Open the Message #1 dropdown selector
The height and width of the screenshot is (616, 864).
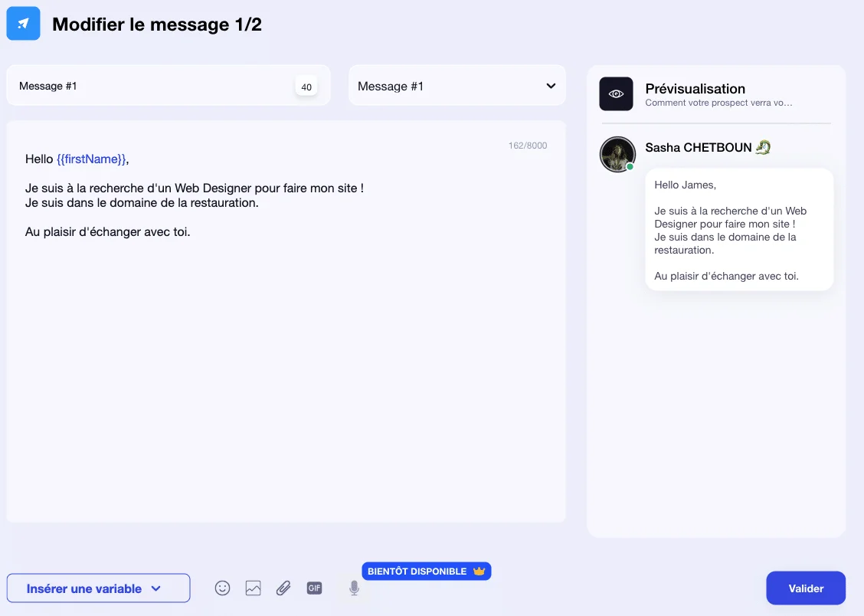[457, 86]
